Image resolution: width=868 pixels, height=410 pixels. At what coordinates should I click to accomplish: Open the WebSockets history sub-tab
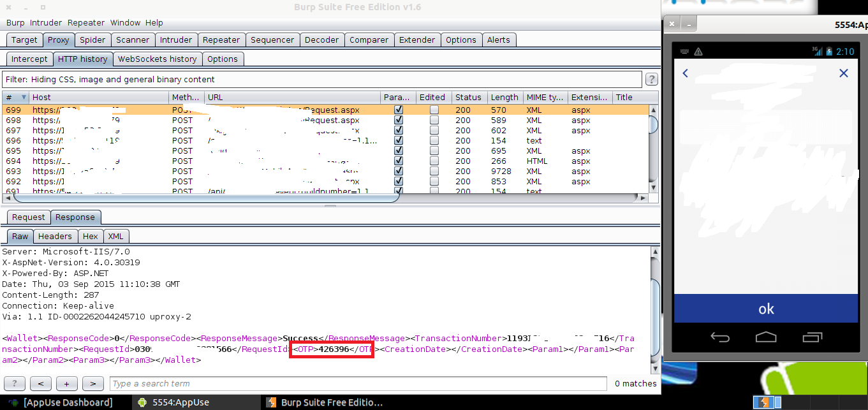tap(158, 59)
